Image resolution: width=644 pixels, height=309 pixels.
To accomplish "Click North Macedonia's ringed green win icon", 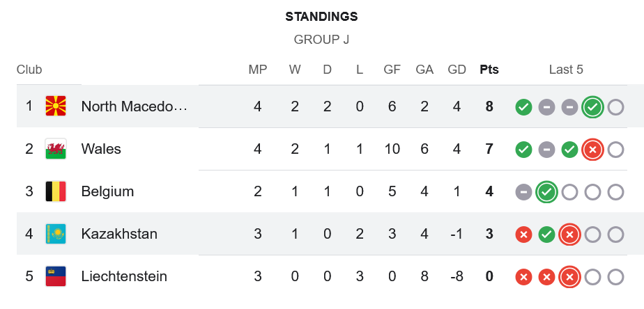I will tap(592, 107).
